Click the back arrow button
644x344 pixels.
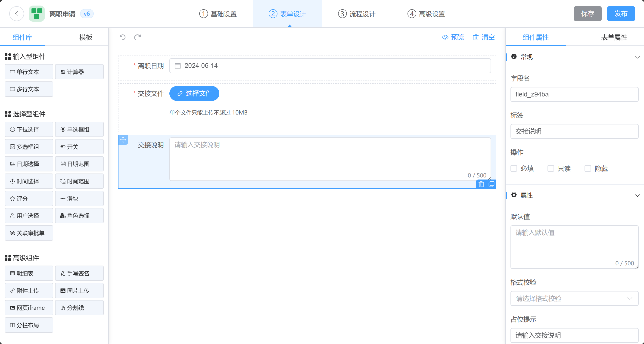16,14
